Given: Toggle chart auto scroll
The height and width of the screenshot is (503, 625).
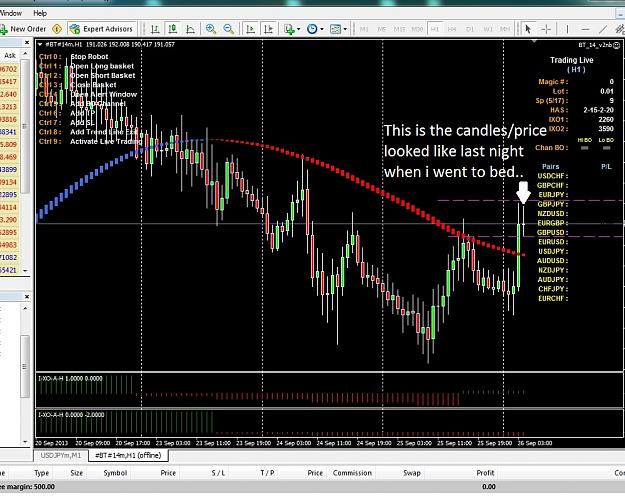Looking at the screenshot, I should click(251, 29).
